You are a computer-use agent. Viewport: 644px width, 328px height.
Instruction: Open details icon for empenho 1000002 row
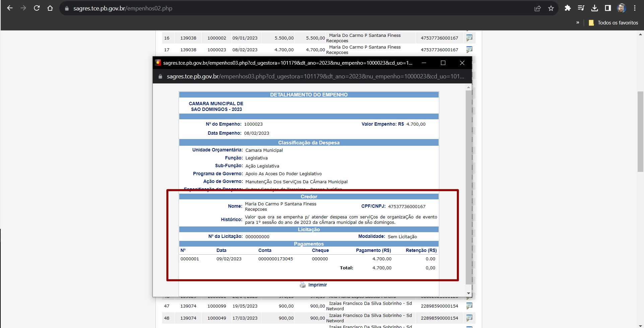(x=469, y=38)
